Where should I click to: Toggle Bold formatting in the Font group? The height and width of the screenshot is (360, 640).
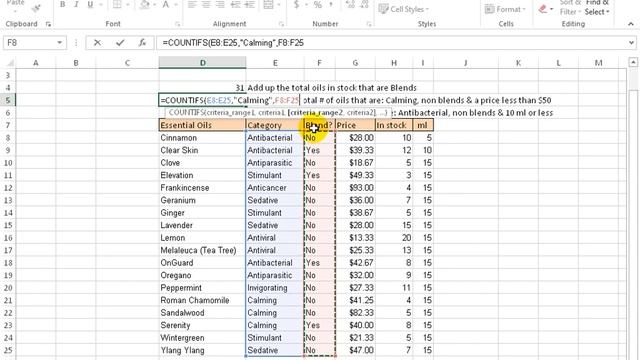[62, 4]
